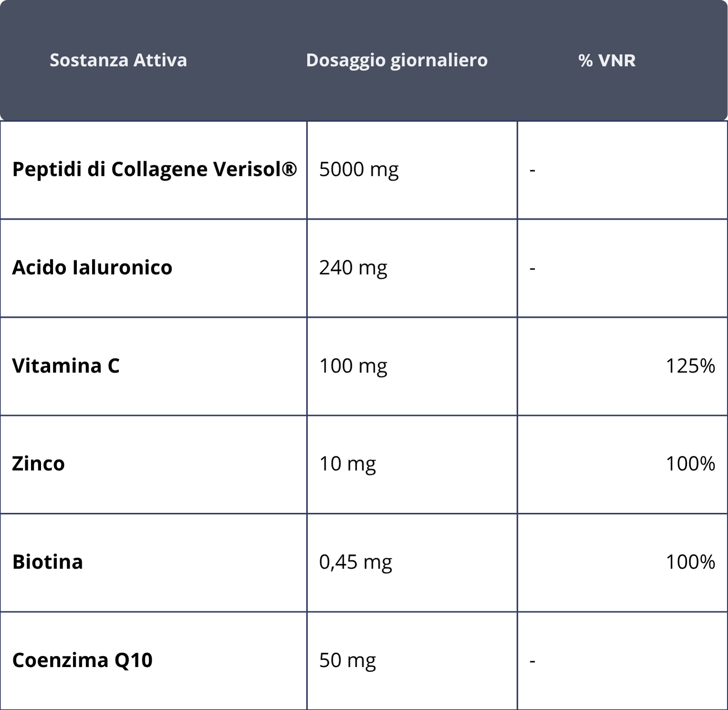Select the Dosaggio giornaliero header
The height and width of the screenshot is (710, 728).
click(397, 61)
